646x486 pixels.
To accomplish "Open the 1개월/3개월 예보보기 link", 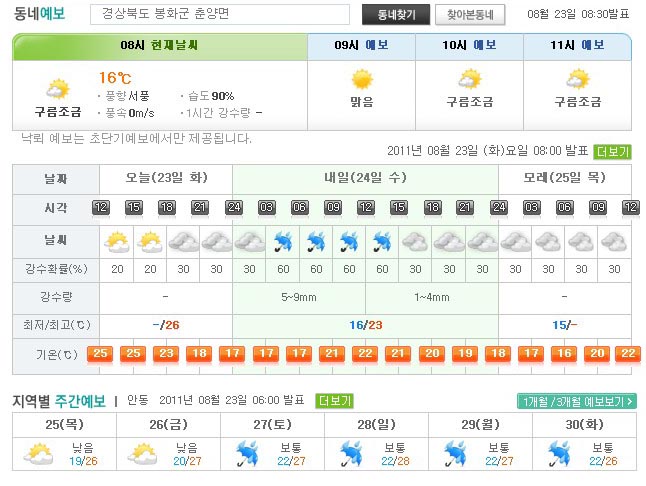I will click(x=577, y=401).
